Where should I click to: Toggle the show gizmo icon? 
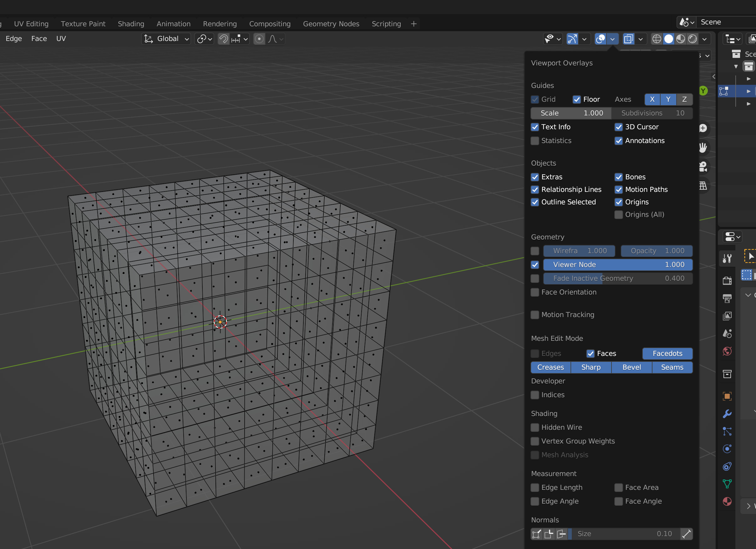coord(572,39)
